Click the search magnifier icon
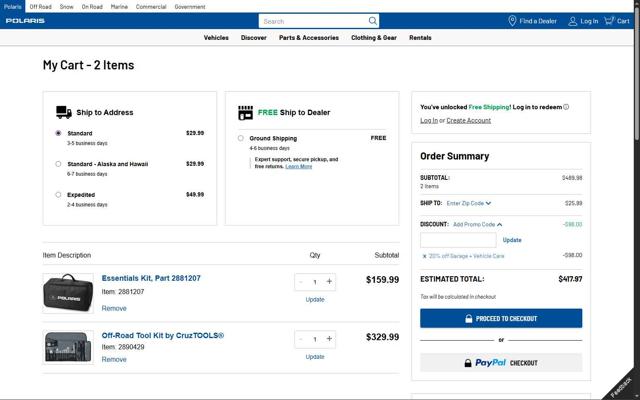The height and width of the screenshot is (400, 640). (373, 21)
